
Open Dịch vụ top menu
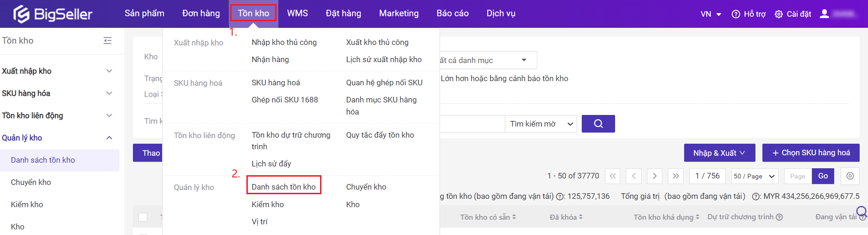pyautogui.click(x=501, y=13)
